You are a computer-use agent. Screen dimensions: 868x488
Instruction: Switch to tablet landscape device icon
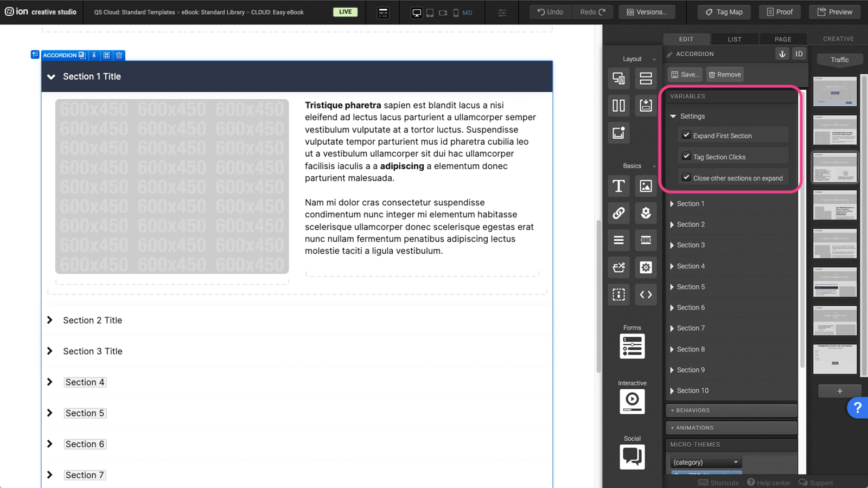443,12
